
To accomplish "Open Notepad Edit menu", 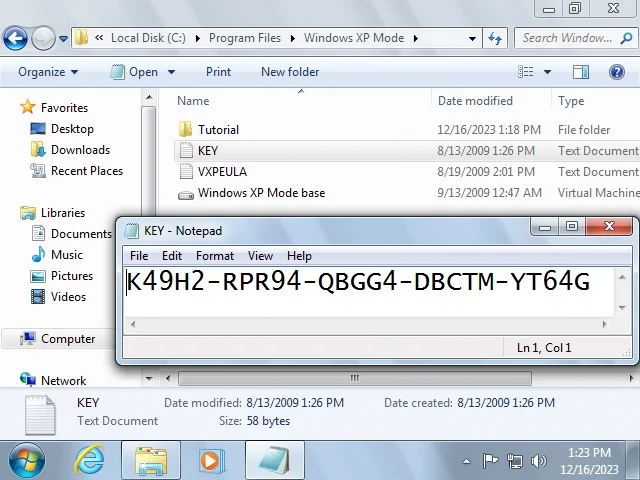I will [172, 256].
